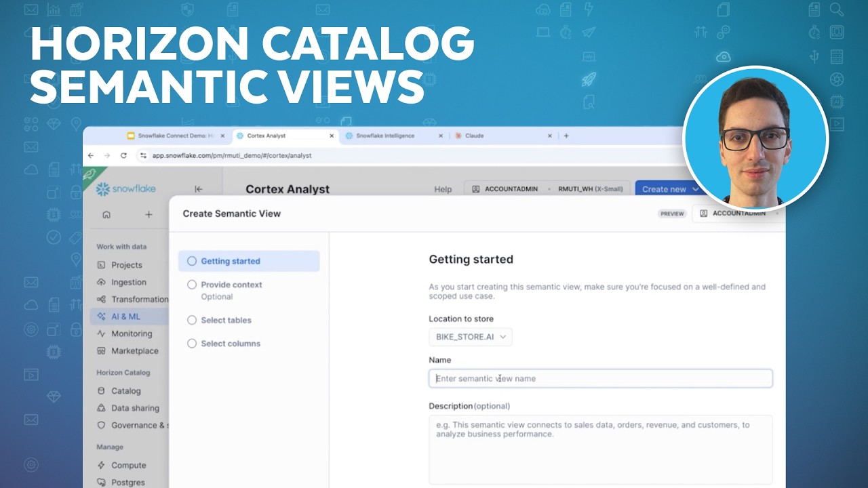Go back with the browser back arrow
Image resolution: width=868 pixels, height=488 pixels.
click(91, 155)
